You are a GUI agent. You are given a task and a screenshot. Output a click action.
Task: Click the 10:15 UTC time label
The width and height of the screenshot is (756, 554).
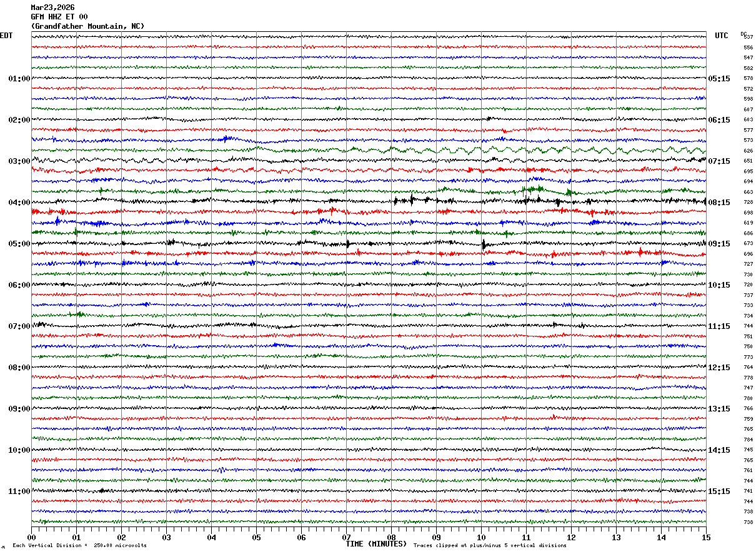(x=719, y=285)
